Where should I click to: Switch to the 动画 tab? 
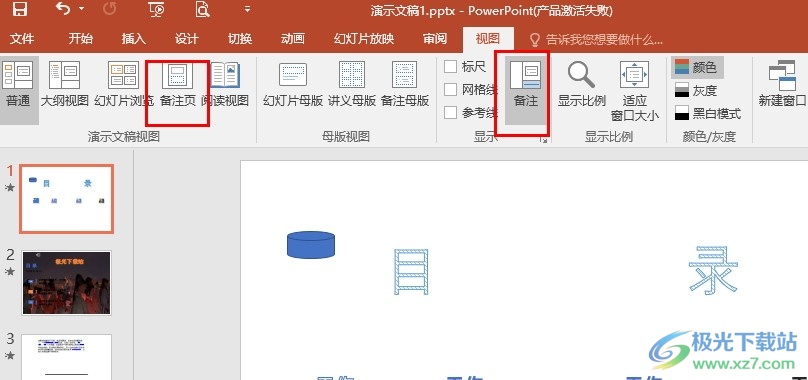pyautogui.click(x=293, y=39)
